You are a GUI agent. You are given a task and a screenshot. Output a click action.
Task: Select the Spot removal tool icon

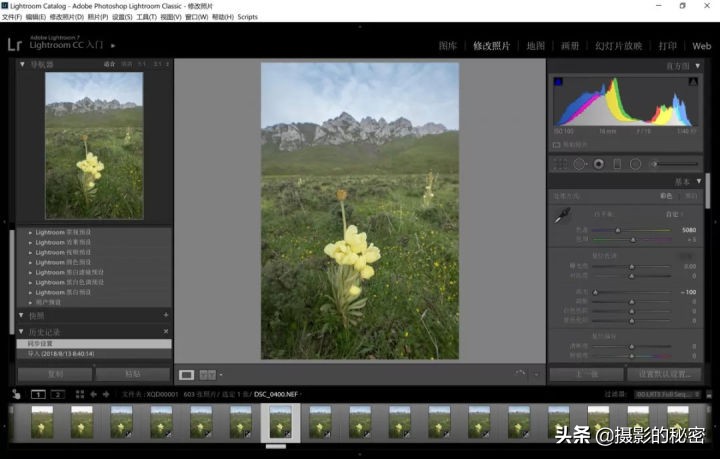pyautogui.click(x=580, y=163)
